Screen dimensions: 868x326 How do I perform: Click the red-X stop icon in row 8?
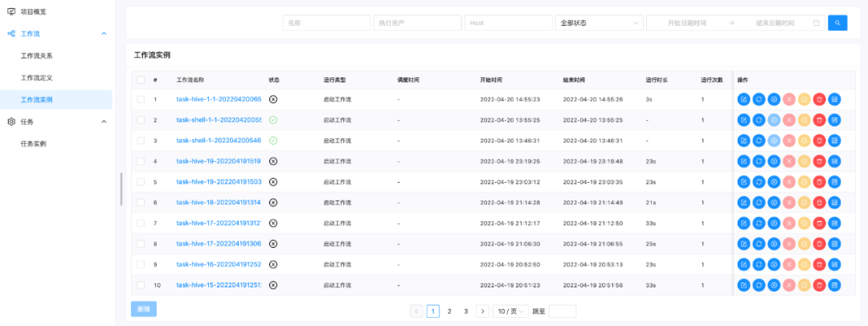point(789,243)
